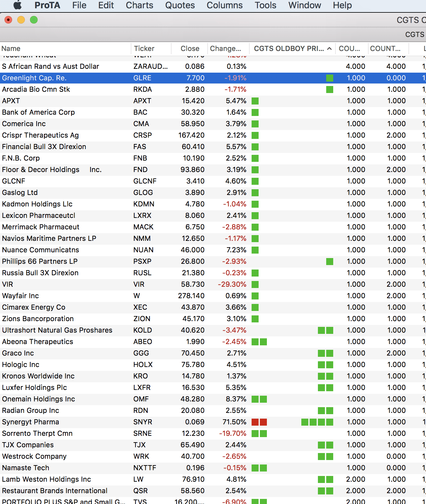This screenshot has height=504, width=426.
Task: Select the Comerica Inc row
Action: (213, 124)
